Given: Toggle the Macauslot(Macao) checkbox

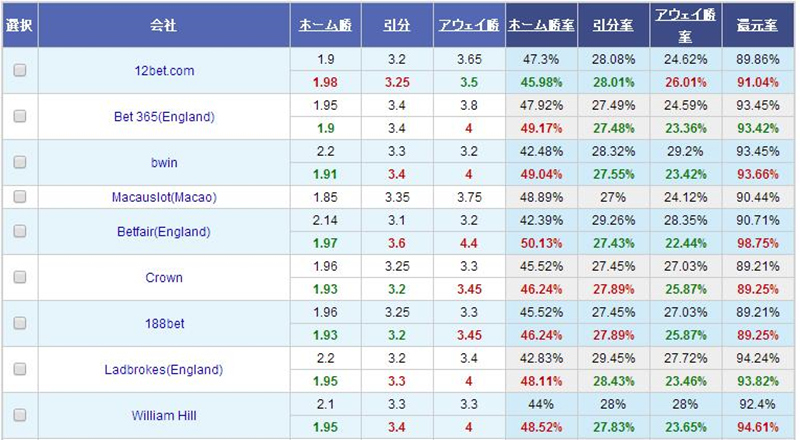Looking at the screenshot, I should [x=20, y=197].
